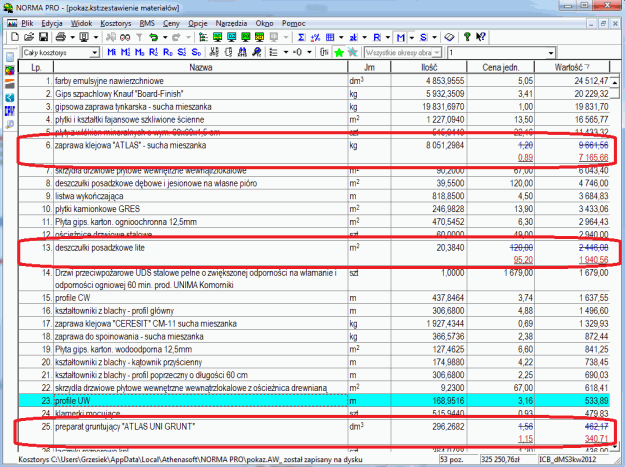Click the yellow help question mark icon
The width and height of the screenshot is (625, 467).
coord(467,36)
